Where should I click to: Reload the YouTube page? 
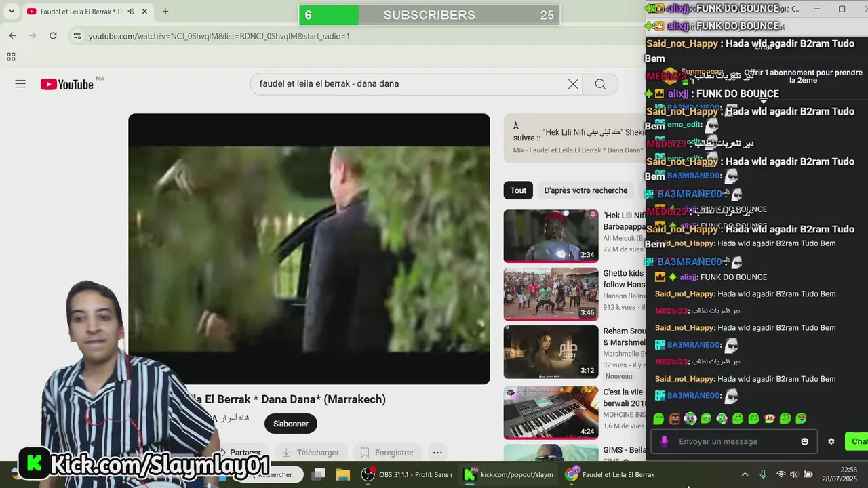(53, 35)
